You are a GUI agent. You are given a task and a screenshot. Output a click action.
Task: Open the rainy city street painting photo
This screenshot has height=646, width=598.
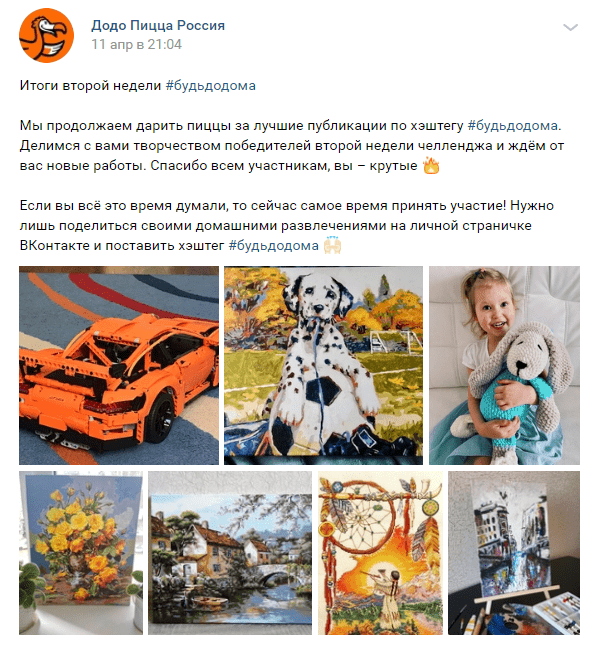click(514, 553)
